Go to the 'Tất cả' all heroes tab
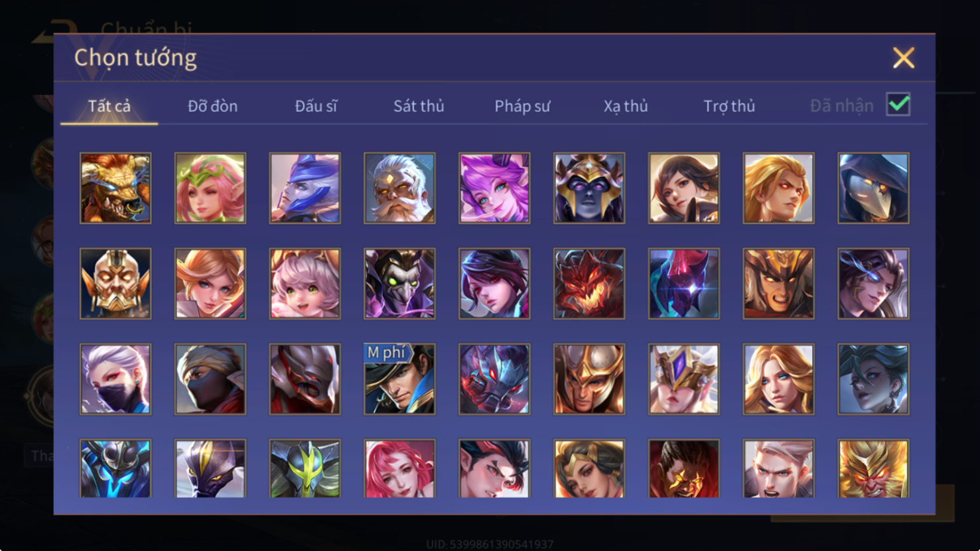Screen dimensions: 980x551 click(109, 106)
